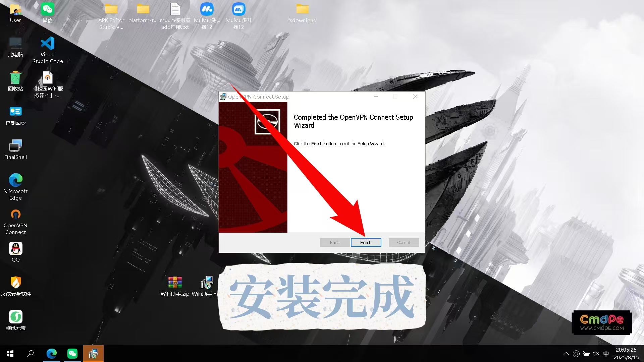
Task: Select the platform-t... folder icon
Action: click(143, 13)
